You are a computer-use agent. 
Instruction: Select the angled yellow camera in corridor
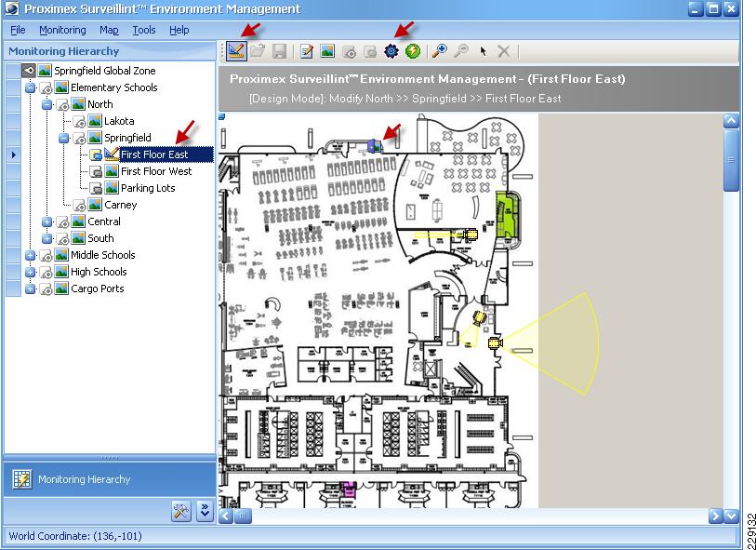click(x=478, y=317)
